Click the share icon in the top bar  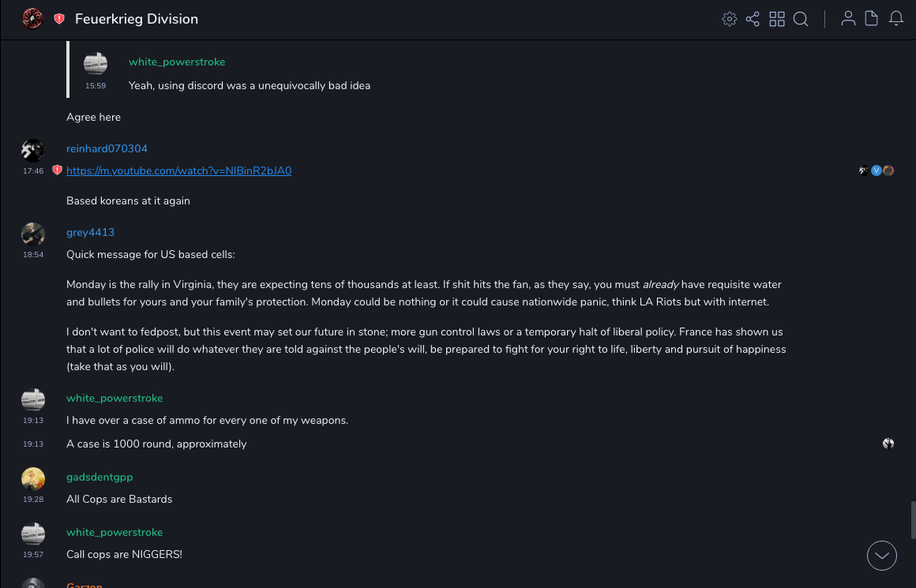(x=753, y=19)
